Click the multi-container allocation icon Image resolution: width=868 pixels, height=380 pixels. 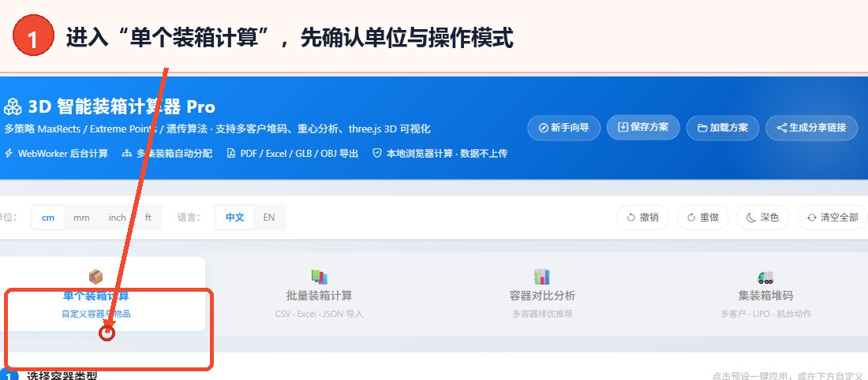127,153
